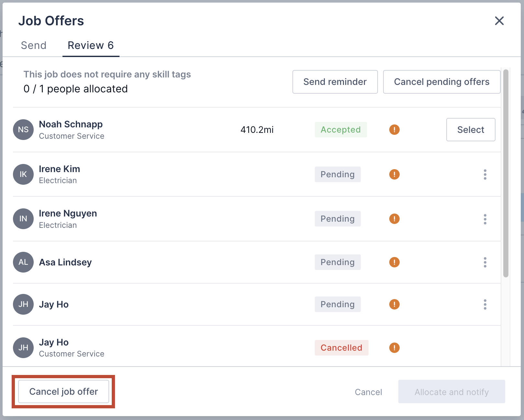Open three-dot menu for Irene Kim
524x420 pixels.
tap(485, 174)
